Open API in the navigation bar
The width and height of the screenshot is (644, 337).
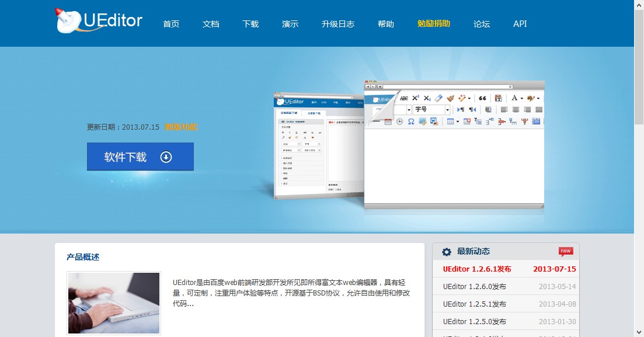click(x=520, y=24)
